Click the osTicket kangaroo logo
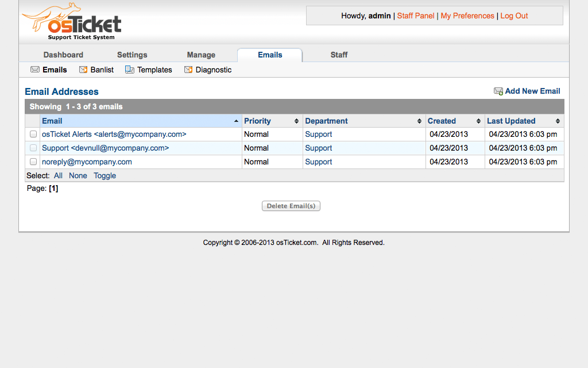 click(71, 22)
